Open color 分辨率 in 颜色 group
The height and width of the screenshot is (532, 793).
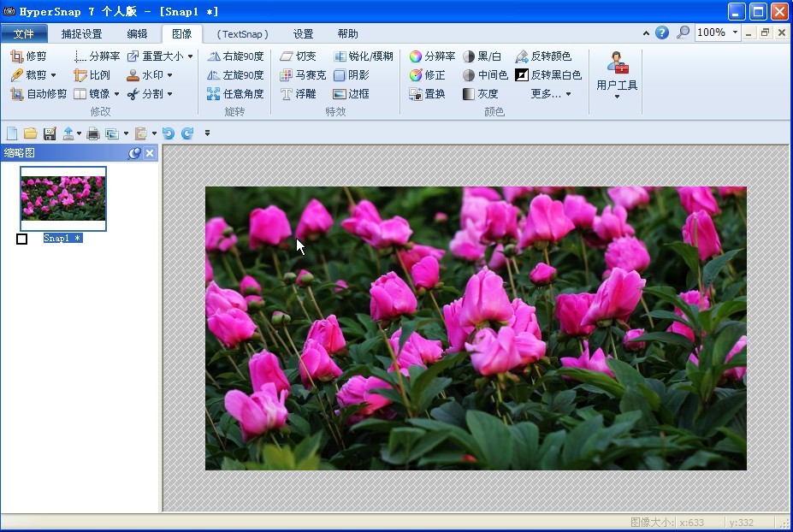pos(432,56)
